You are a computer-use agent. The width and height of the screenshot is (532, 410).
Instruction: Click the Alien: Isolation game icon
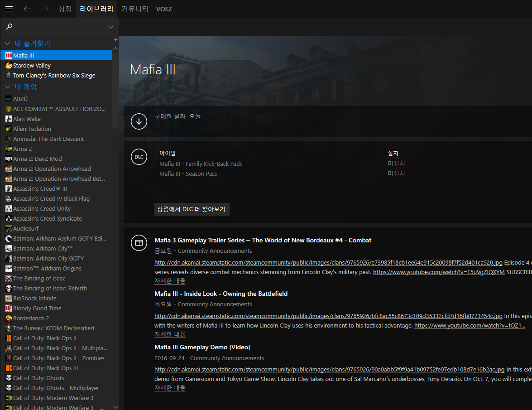(x=9, y=129)
